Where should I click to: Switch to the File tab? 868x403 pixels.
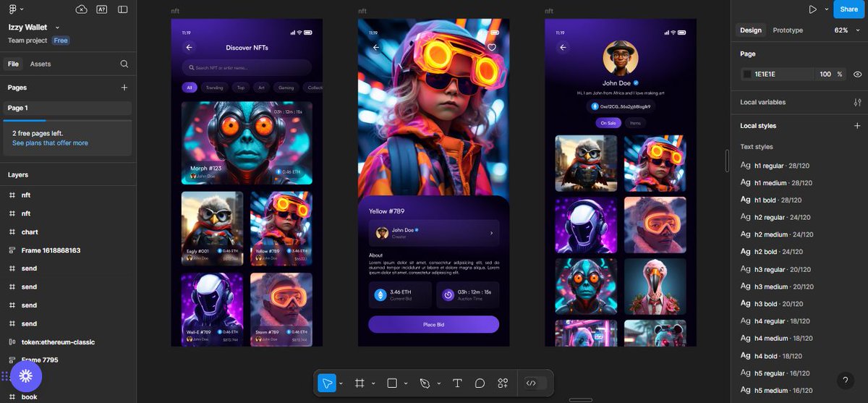tap(13, 64)
